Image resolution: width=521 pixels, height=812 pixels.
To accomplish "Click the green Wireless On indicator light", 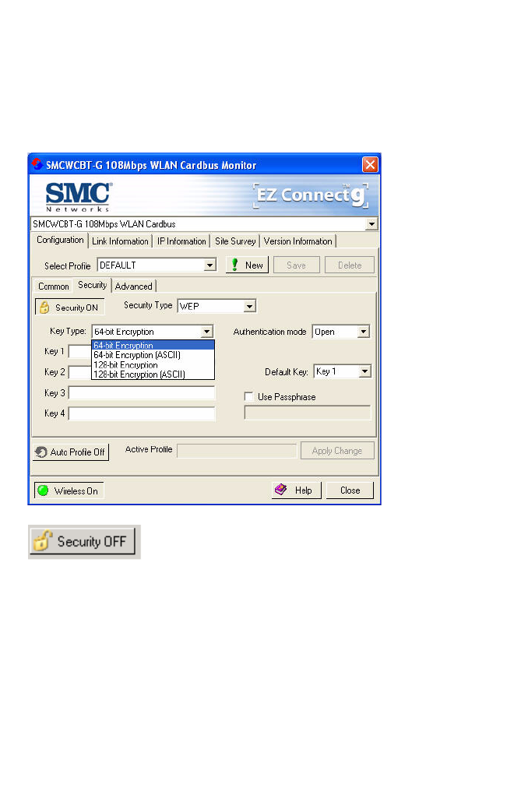I will tap(43, 490).
